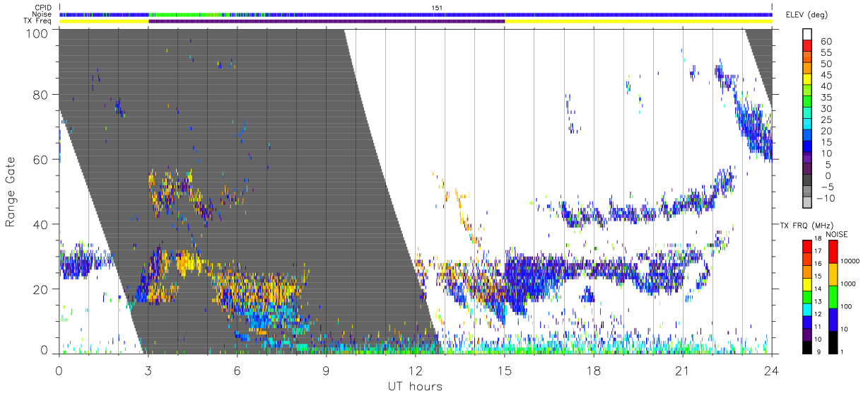The width and height of the screenshot is (868, 401).
Task: Click the '45' label on ELEV colorbar
Action: point(826,75)
